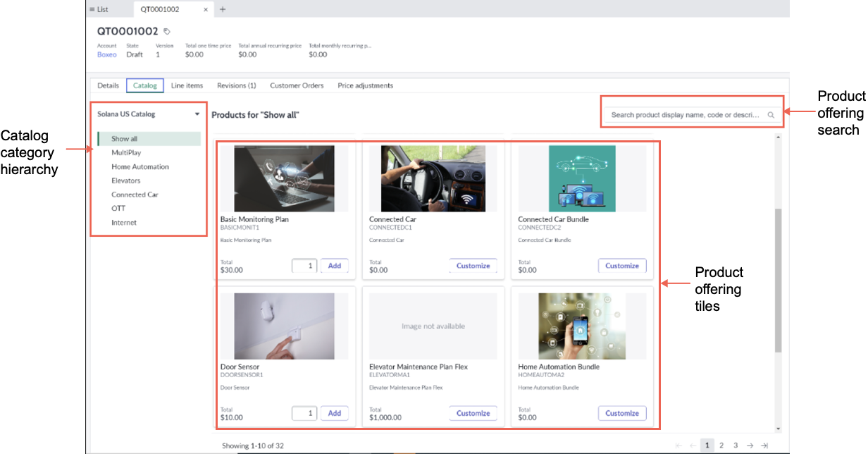This screenshot has height=454, width=868.
Task: Click the Door Sensor product image
Action: [285, 326]
